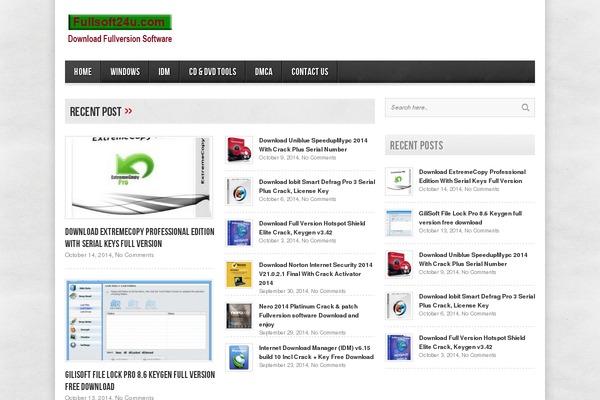Open large GiliSoft File Lock screenshot image

[x=139, y=320]
